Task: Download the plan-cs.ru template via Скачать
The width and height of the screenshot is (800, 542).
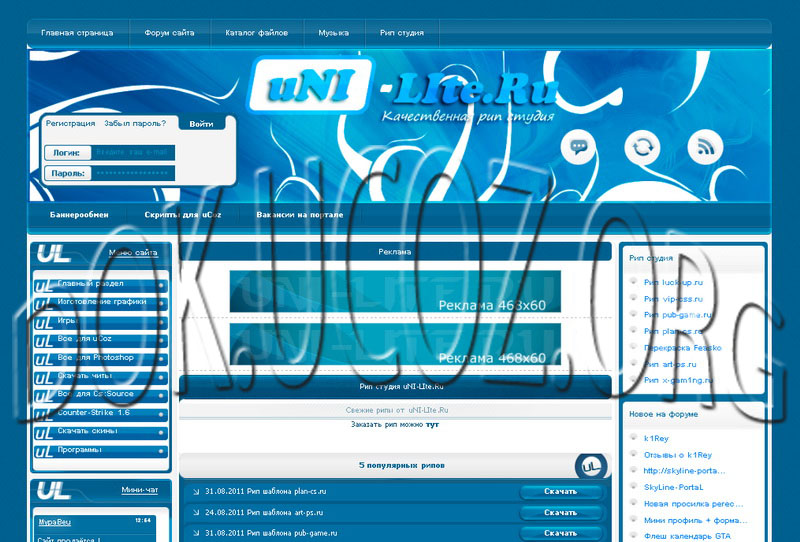Action: pyautogui.click(x=560, y=492)
